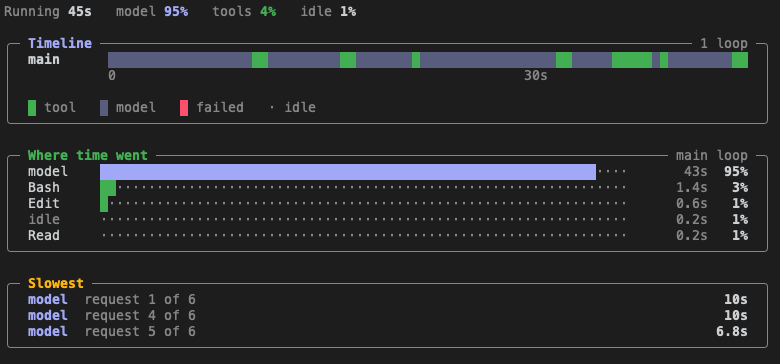The width and height of the screenshot is (780, 364).
Task: Click the '6.8s' duration in Slowest
Action: click(732, 332)
